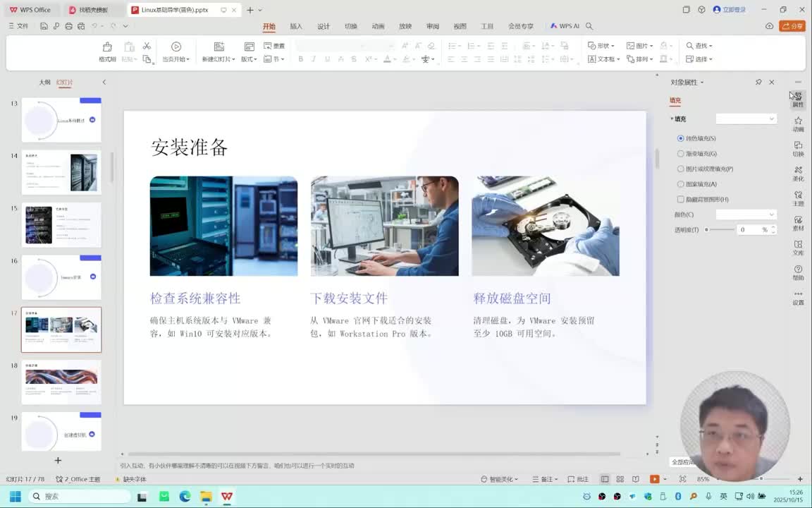Image resolution: width=812 pixels, height=508 pixels.
Task: Collapse the slide panel with chevron arrow
Action: tap(104, 82)
